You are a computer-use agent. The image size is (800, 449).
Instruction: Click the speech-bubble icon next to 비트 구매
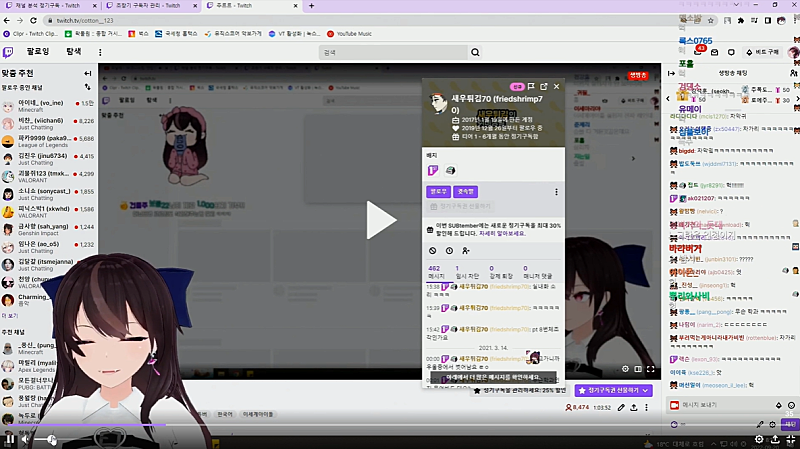click(x=731, y=52)
